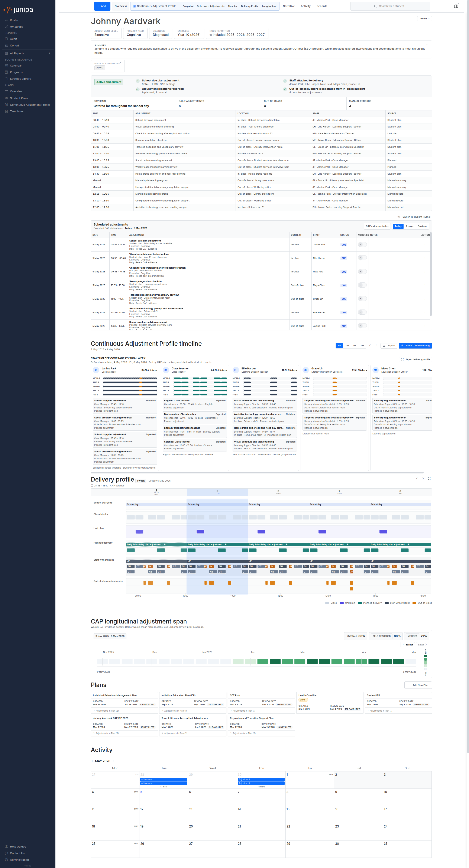Click the top-right panel layout icon
Image resolution: width=469 pixels, height=868 pixels.
pyautogui.click(x=456, y=6)
